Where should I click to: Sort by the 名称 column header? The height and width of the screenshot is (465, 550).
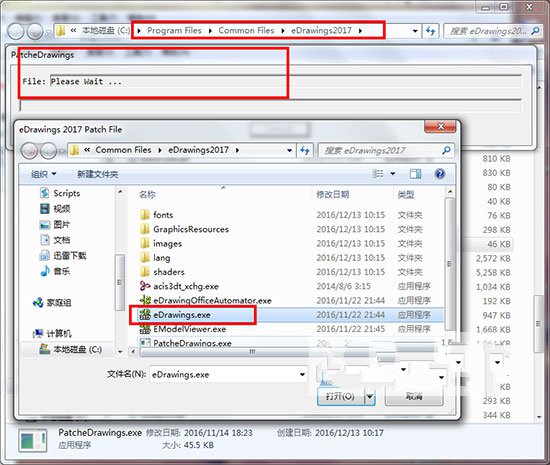tap(147, 194)
